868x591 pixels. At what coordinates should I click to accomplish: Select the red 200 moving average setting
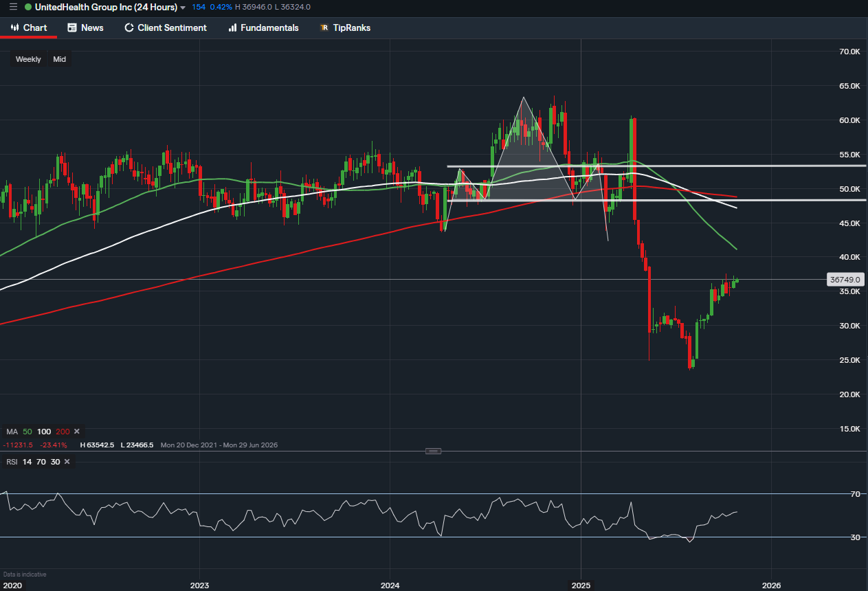coord(63,432)
